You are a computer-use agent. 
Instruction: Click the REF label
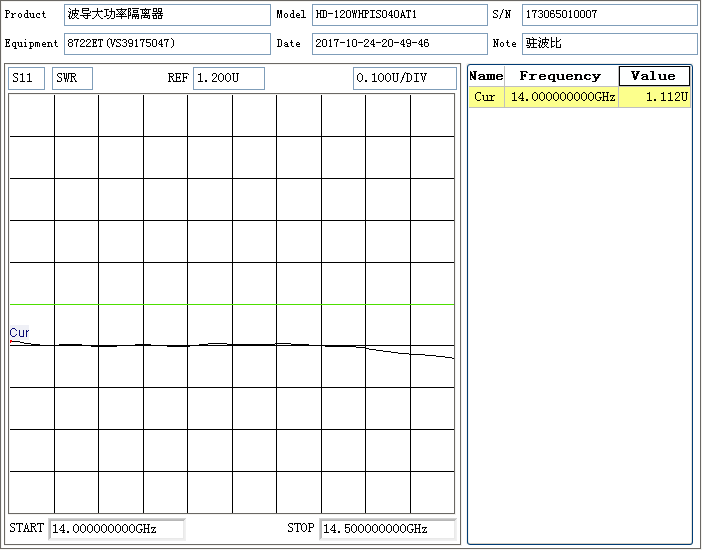pos(178,78)
